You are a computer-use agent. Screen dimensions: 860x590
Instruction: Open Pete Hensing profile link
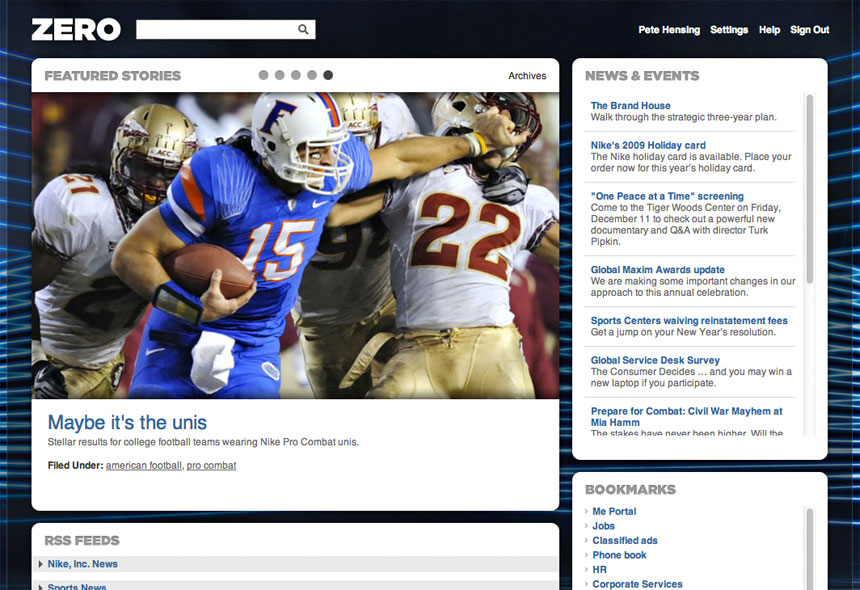(x=669, y=30)
